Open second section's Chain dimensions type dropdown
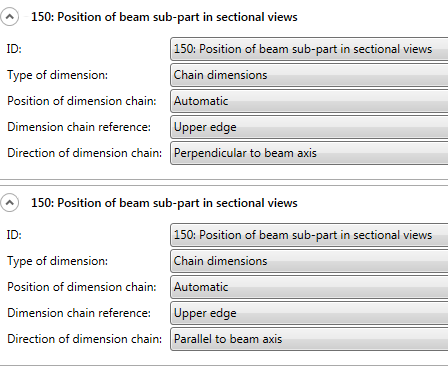 [309, 261]
